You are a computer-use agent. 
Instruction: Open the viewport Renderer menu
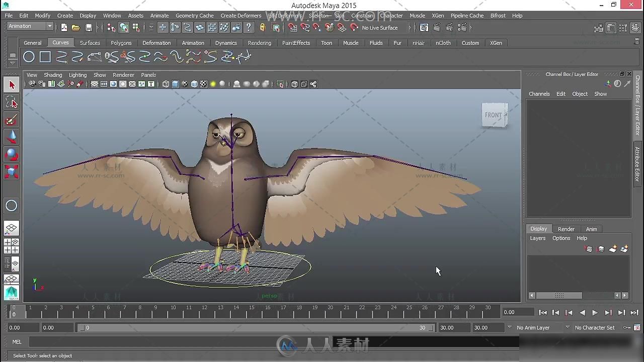click(x=123, y=75)
